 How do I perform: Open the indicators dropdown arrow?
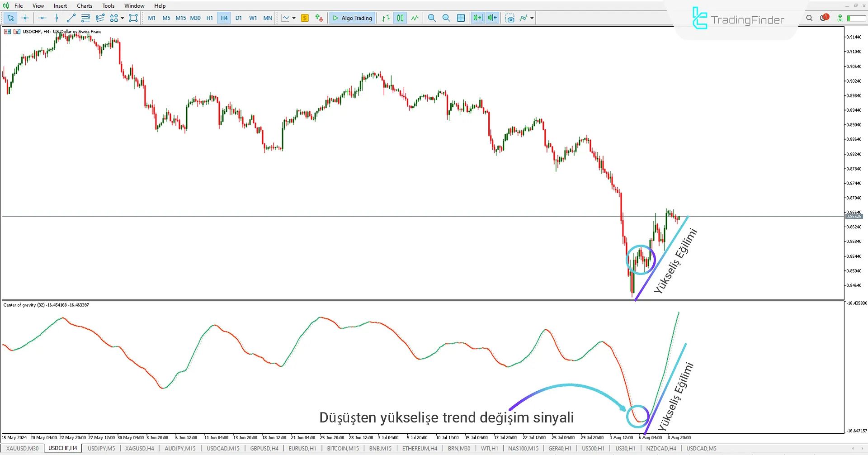click(x=531, y=18)
